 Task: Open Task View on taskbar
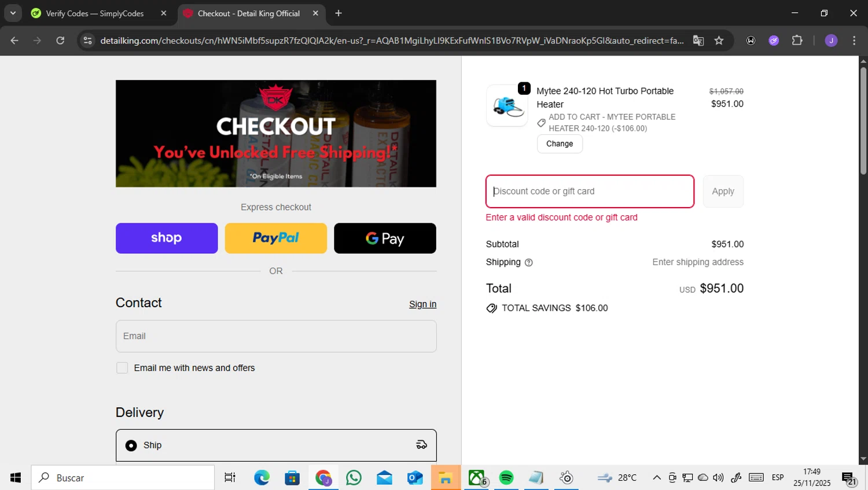tap(230, 477)
